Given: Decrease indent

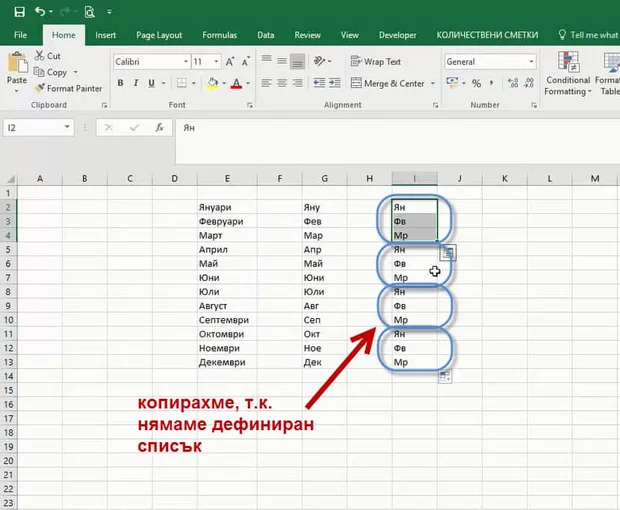Looking at the screenshot, I should [319, 83].
